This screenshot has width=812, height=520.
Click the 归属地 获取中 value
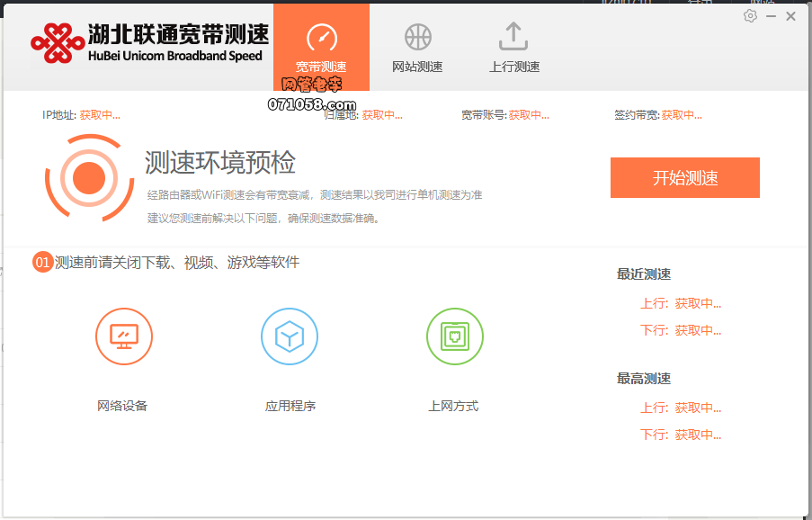[x=382, y=115]
